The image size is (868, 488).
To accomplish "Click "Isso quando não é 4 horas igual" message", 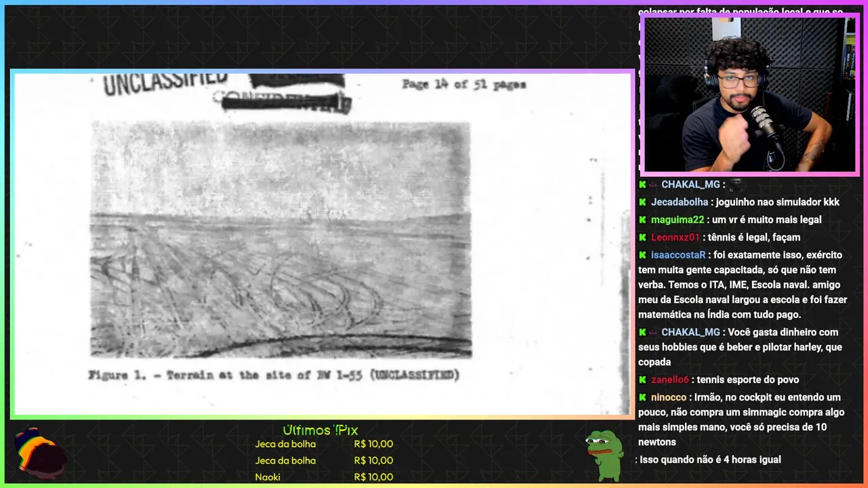I will point(711,460).
